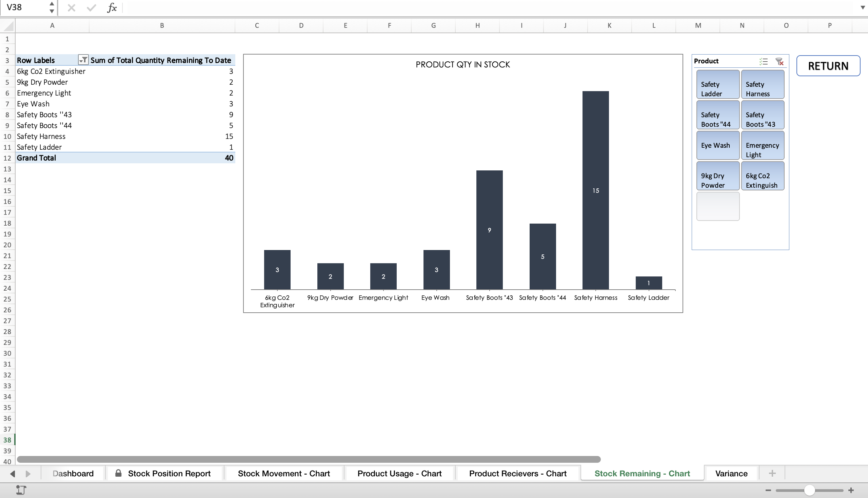Click the zoom in plus icon
Viewport: 868px width, 498px height.
(851, 490)
